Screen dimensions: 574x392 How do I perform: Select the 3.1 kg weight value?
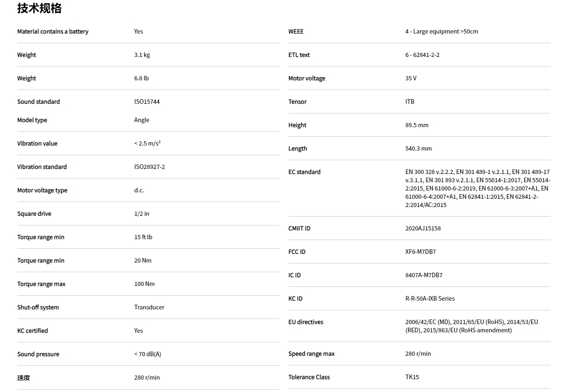pos(142,55)
